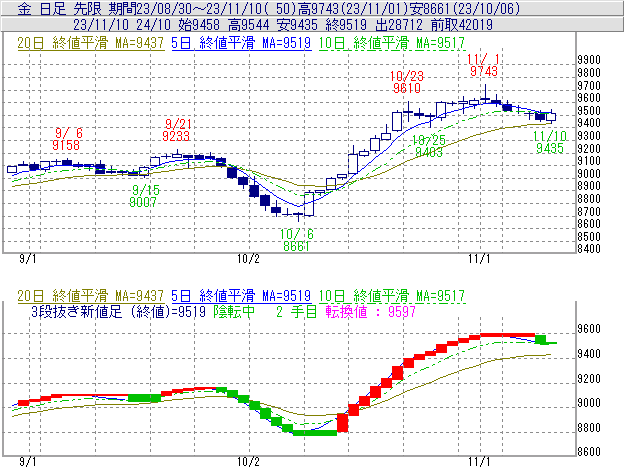Click the 10/25 9403 trough label
The image size is (624, 475).
[429, 146]
